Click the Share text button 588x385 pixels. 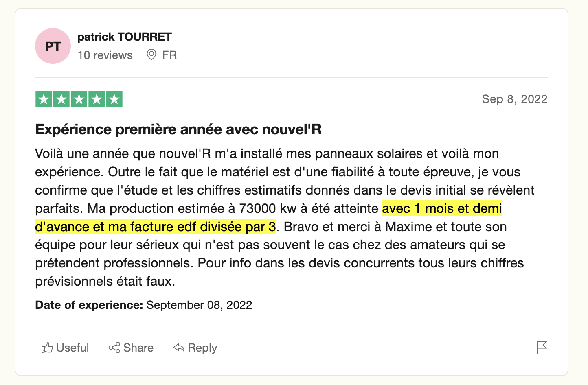pos(138,348)
